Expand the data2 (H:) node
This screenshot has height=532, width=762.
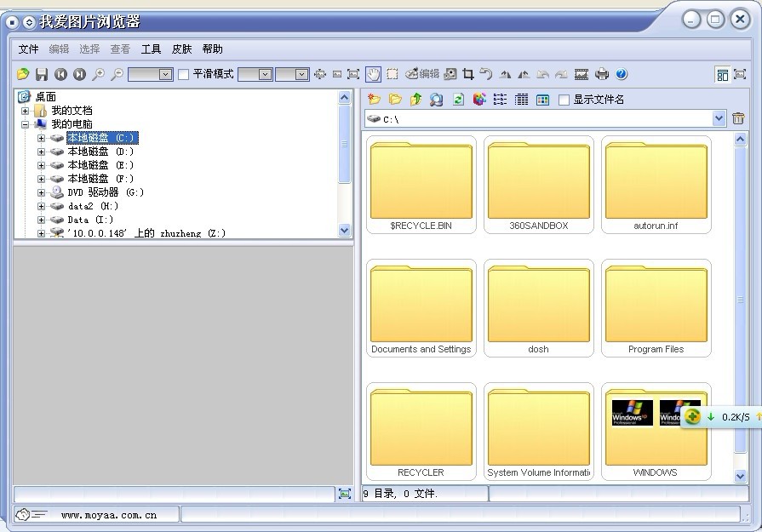click(42, 206)
